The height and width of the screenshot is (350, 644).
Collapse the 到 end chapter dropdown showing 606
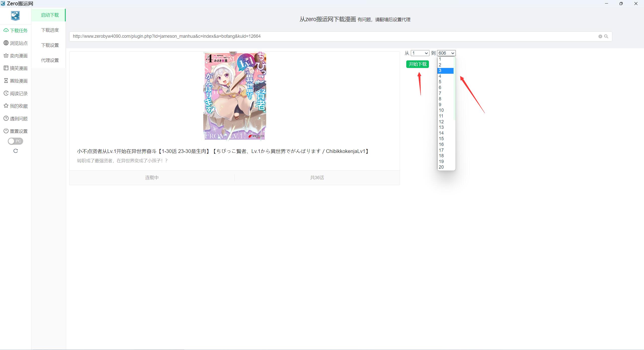click(446, 53)
